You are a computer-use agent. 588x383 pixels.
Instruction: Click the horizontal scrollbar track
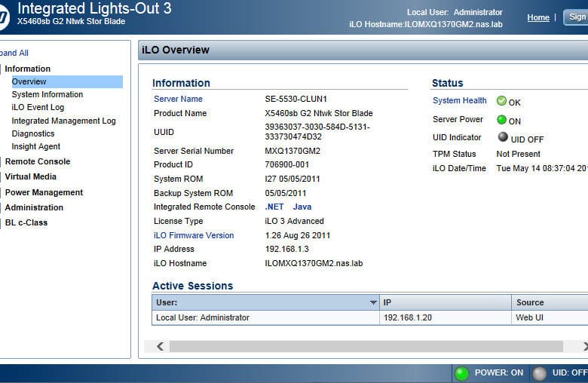pyautogui.click(x=366, y=346)
